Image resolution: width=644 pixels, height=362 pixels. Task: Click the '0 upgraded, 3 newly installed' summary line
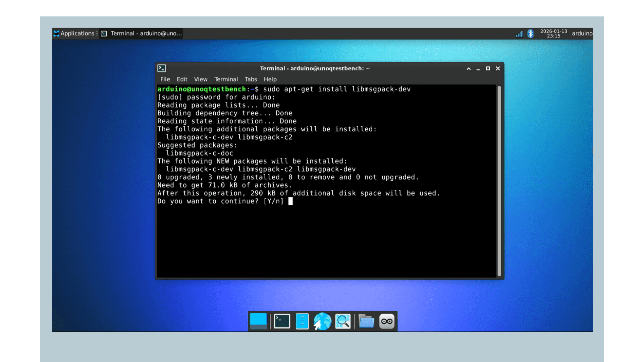click(288, 177)
